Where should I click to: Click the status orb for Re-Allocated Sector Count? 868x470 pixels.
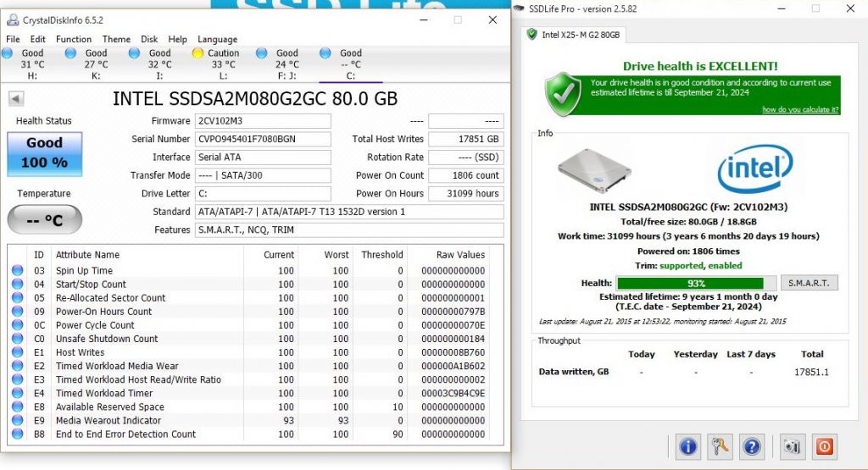coord(18,297)
